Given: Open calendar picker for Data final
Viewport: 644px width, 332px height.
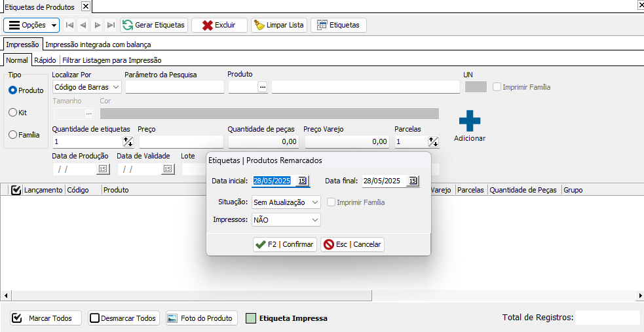Looking at the screenshot, I should (x=413, y=181).
